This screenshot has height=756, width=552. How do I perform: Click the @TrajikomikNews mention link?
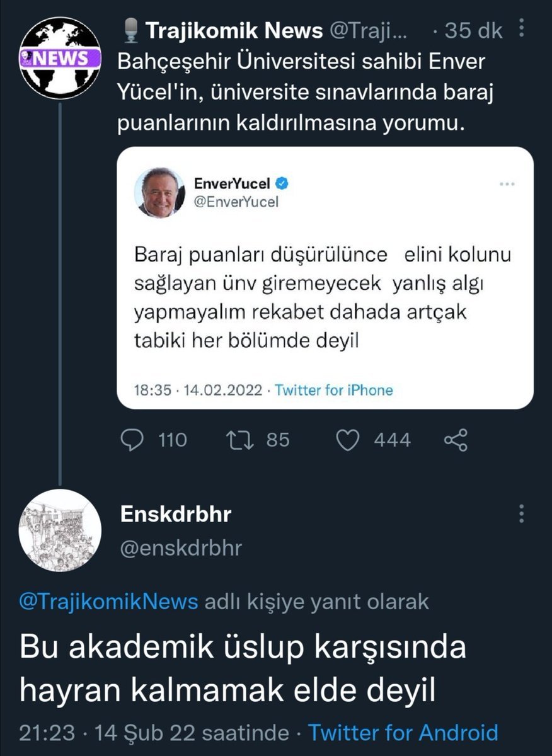tap(109, 602)
